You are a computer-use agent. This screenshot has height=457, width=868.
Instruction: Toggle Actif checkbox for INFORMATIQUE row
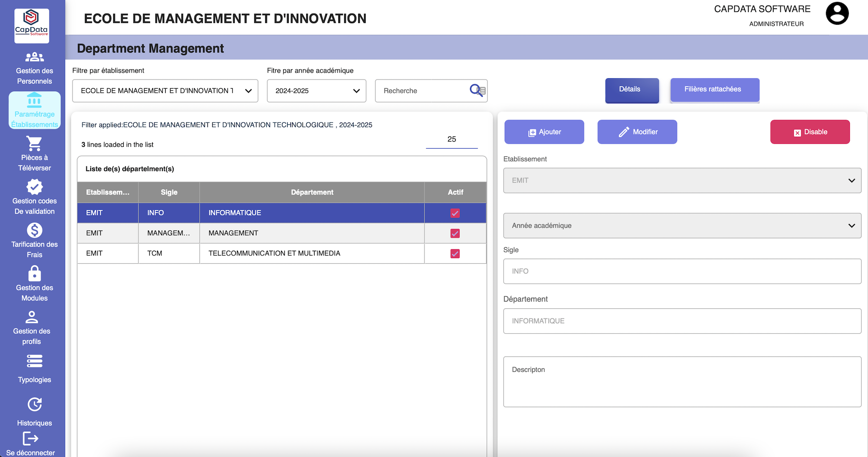pos(455,213)
